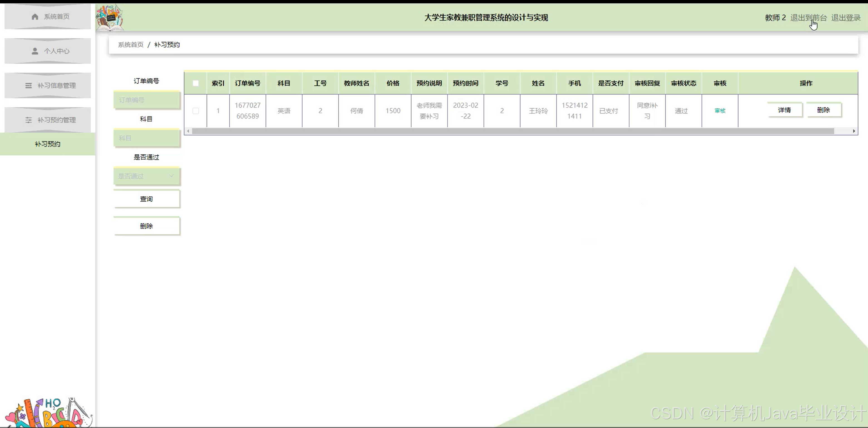Image resolution: width=868 pixels, height=428 pixels.
Task: Toggle the select-all checkbox in table header
Action: coord(196,83)
